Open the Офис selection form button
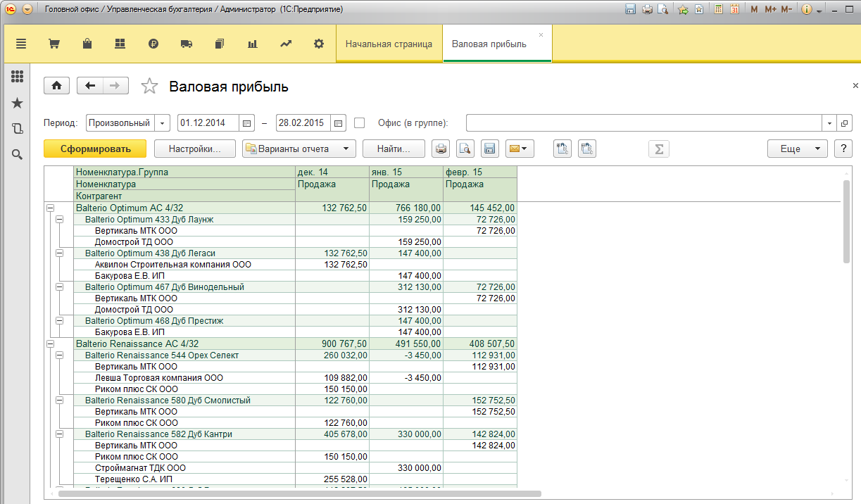The image size is (861, 504). coord(845,122)
